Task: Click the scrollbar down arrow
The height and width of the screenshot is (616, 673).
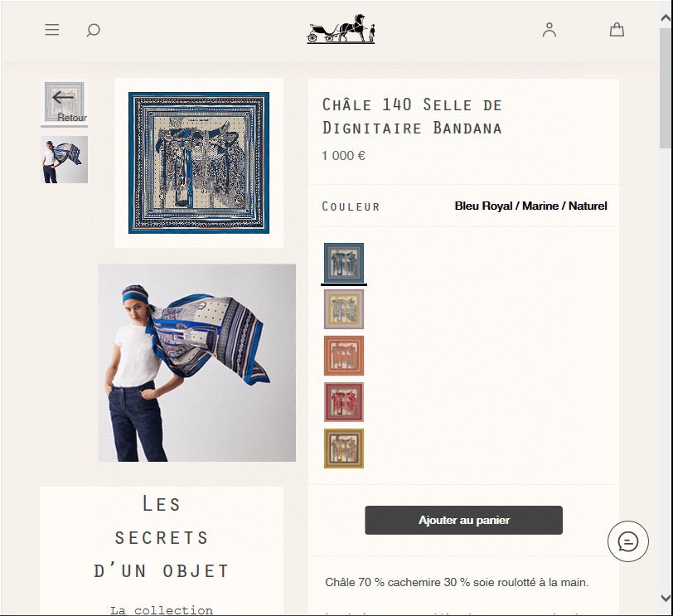Action: coord(666,597)
